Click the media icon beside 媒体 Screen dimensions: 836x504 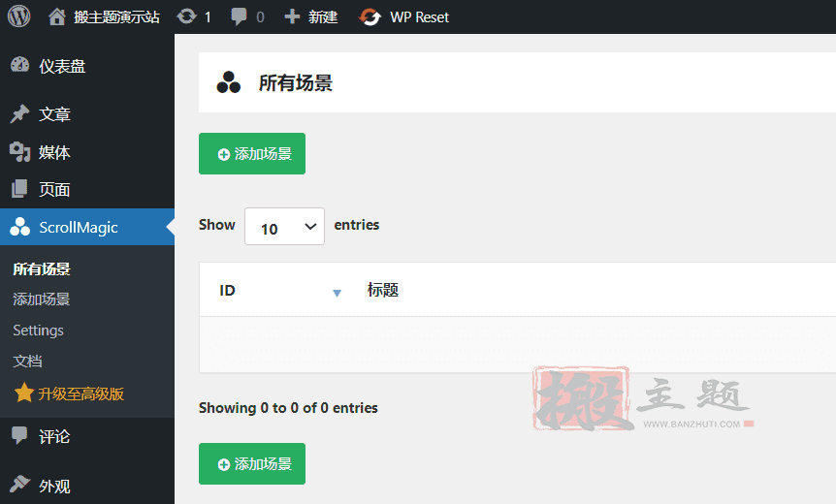click(x=19, y=152)
